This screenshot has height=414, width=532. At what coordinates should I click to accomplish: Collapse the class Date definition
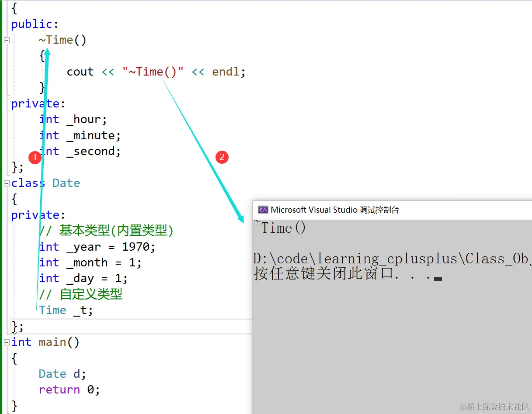click(7, 183)
